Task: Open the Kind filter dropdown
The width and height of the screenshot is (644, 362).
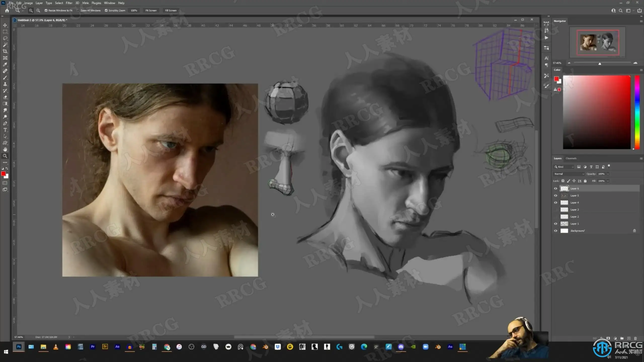Action: click(x=563, y=167)
